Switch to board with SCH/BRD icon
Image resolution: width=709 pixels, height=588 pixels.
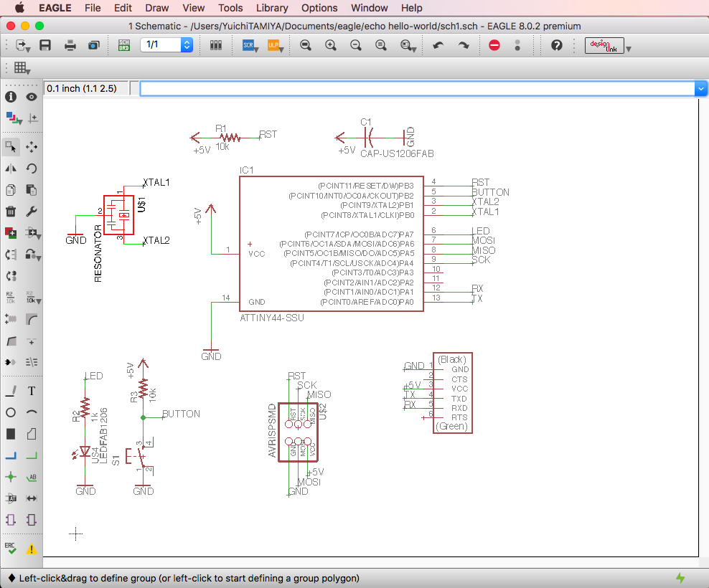pyautogui.click(x=124, y=45)
